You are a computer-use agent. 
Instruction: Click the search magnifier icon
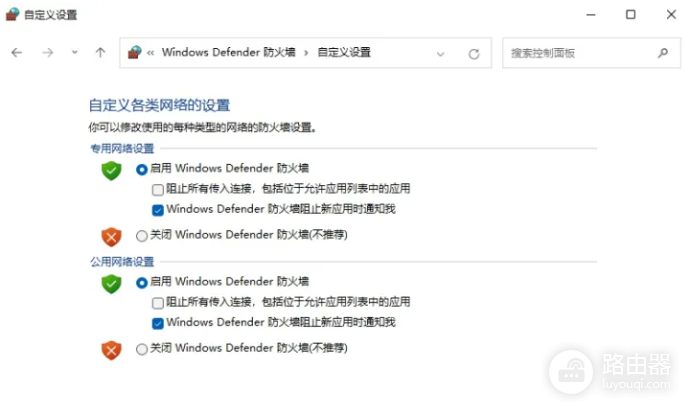[663, 53]
